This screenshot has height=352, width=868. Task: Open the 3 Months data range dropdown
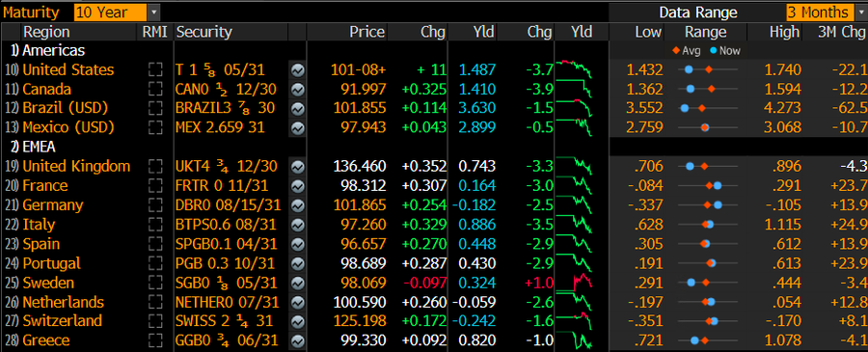tap(858, 13)
